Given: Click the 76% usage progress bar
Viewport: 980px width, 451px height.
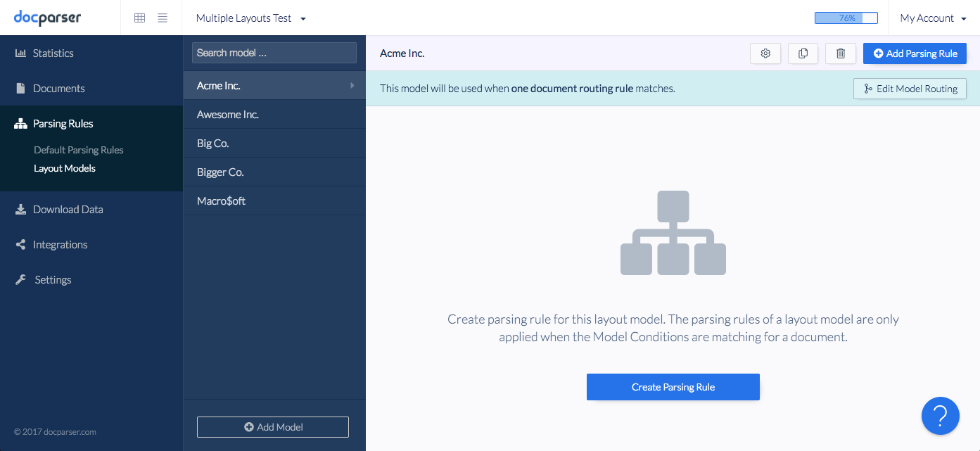Looking at the screenshot, I should 846,18.
